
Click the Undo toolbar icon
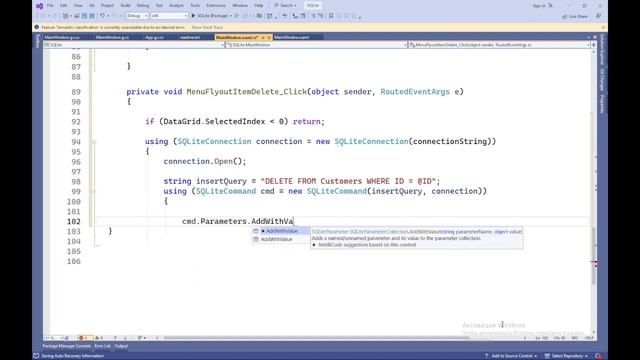tap(102, 16)
